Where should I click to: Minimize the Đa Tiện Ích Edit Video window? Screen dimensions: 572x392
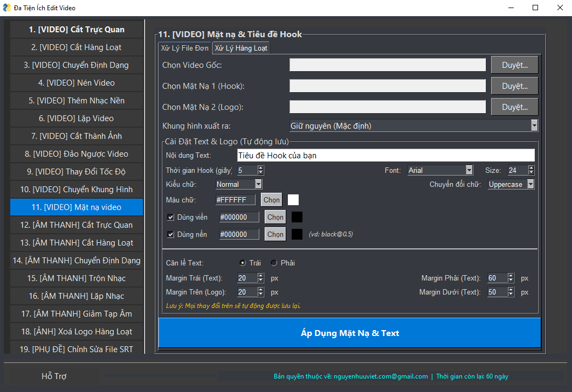[x=511, y=8]
